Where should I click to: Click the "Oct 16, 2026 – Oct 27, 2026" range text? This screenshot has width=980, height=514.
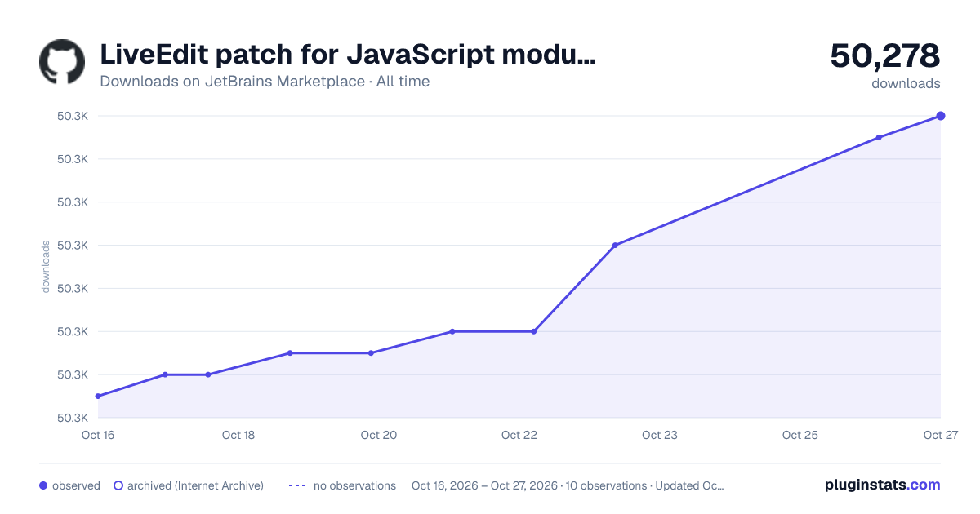pos(483,485)
